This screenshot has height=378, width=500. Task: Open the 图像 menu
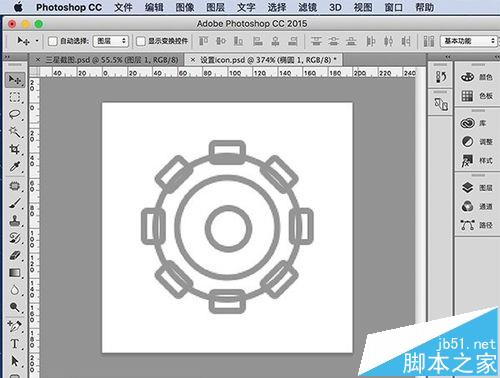pos(185,7)
